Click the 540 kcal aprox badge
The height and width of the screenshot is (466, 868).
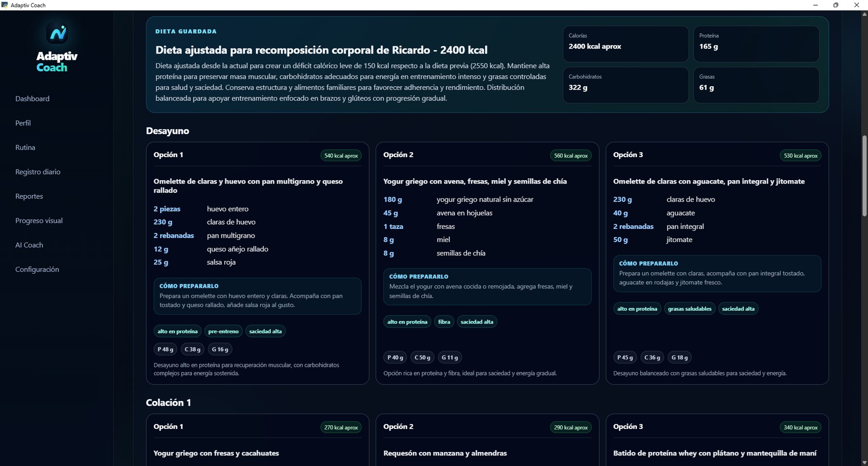(x=341, y=156)
